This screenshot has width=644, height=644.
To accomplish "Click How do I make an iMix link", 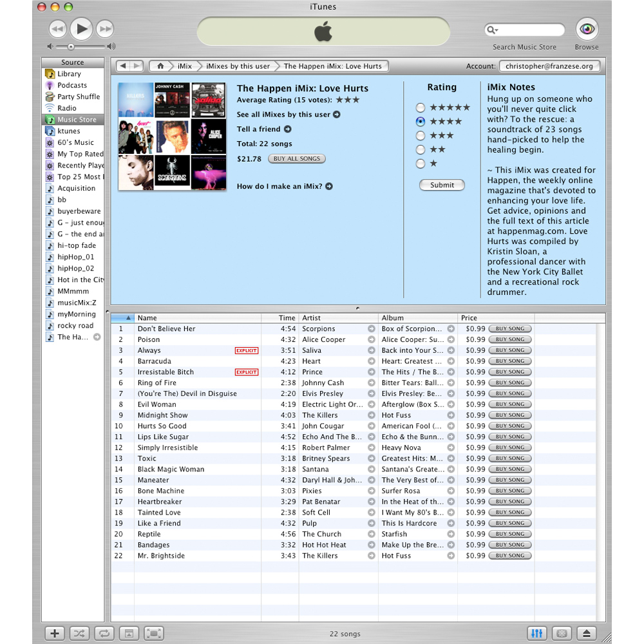I will click(285, 187).
